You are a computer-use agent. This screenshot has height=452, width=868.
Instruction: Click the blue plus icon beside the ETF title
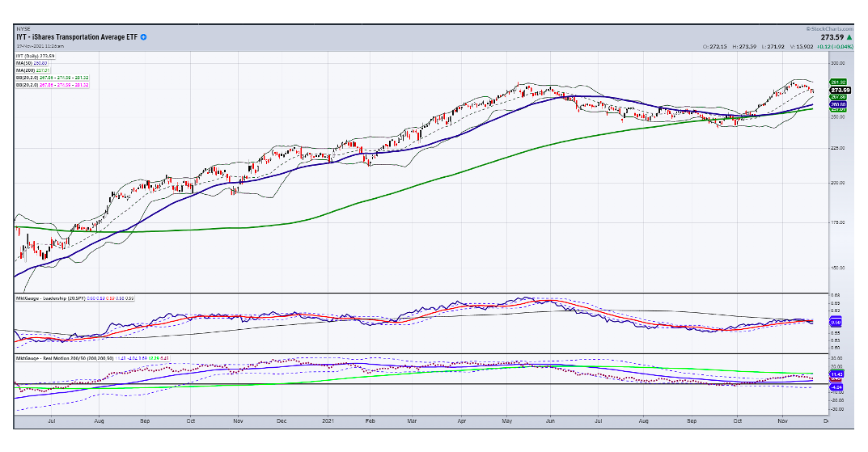click(143, 37)
